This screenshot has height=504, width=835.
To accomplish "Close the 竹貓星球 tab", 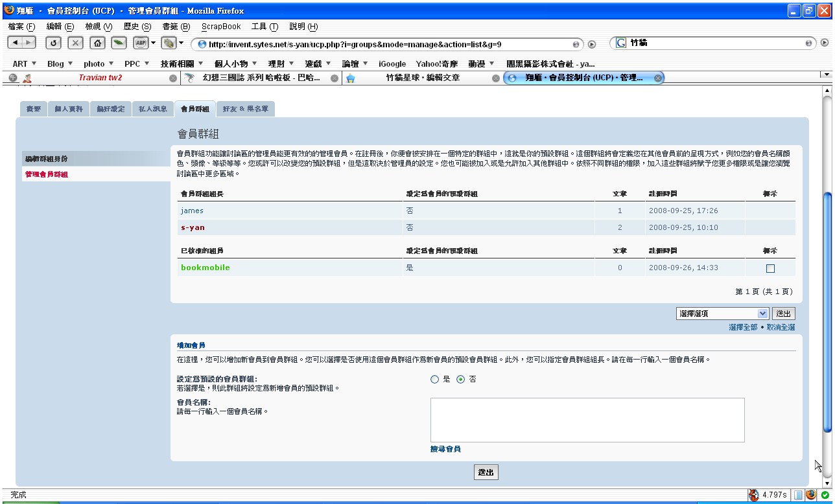I will (x=496, y=78).
